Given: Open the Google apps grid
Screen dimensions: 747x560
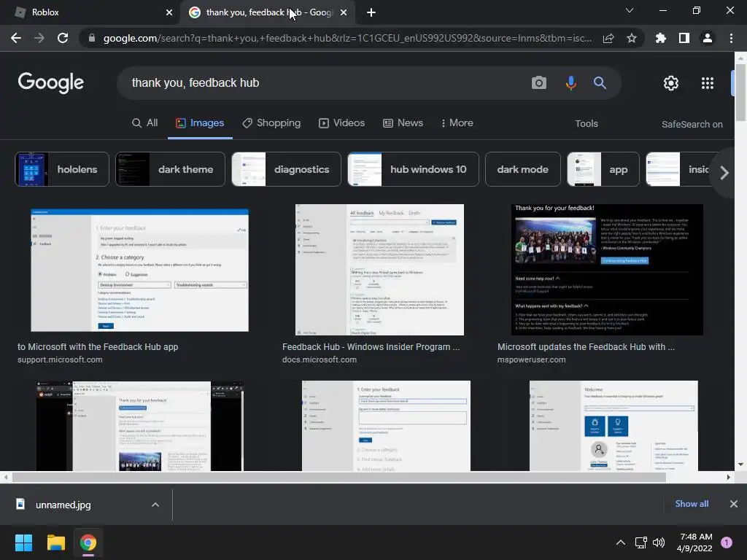Looking at the screenshot, I should pyautogui.click(x=708, y=83).
